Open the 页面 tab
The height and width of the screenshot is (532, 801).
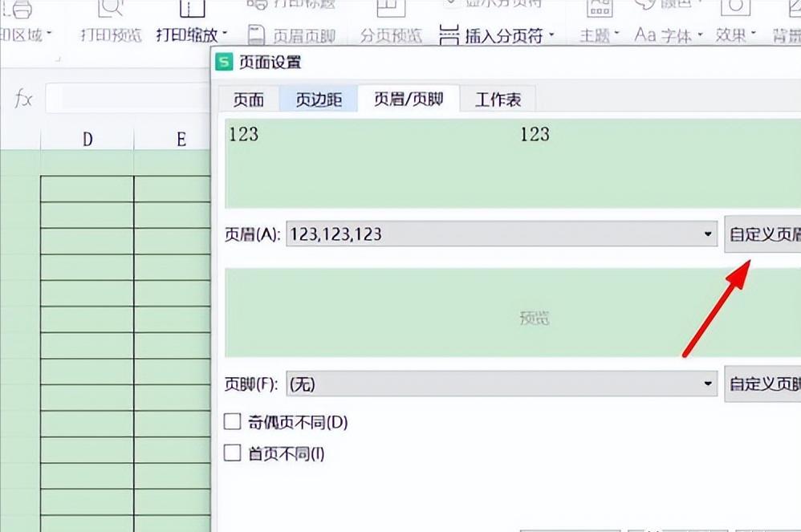point(249,99)
